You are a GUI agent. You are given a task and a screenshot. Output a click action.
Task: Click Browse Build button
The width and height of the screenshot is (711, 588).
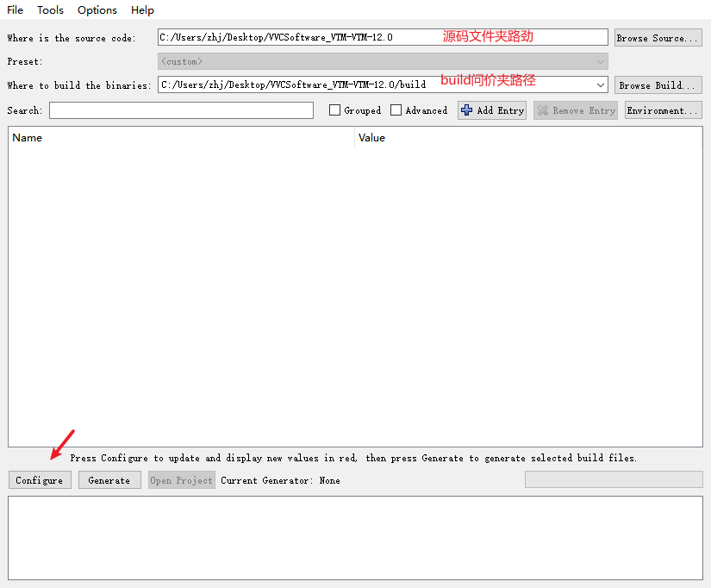coord(658,84)
